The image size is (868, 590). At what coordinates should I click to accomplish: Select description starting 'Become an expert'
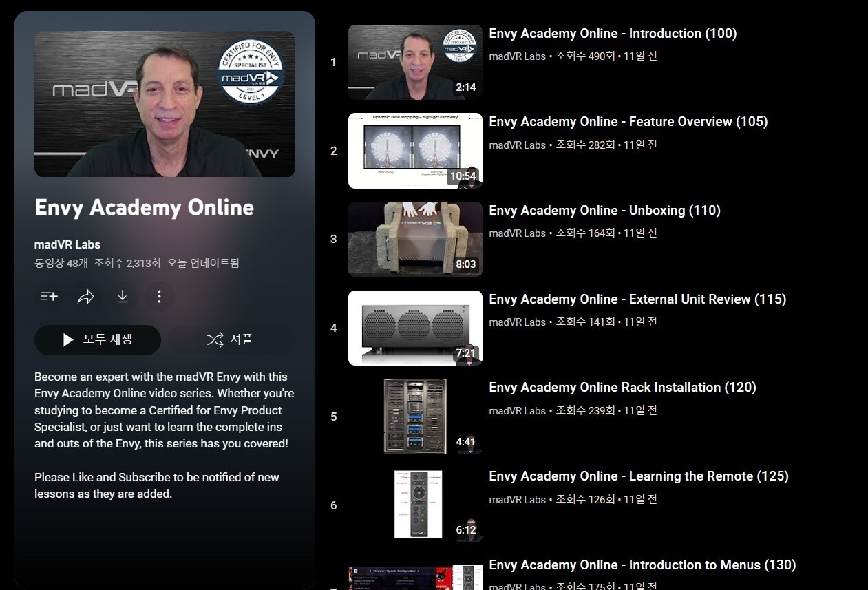(x=165, y=410)
